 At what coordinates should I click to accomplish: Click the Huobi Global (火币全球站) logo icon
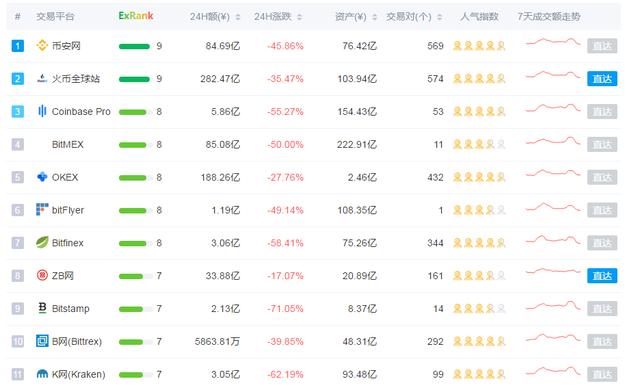[42, 78]
